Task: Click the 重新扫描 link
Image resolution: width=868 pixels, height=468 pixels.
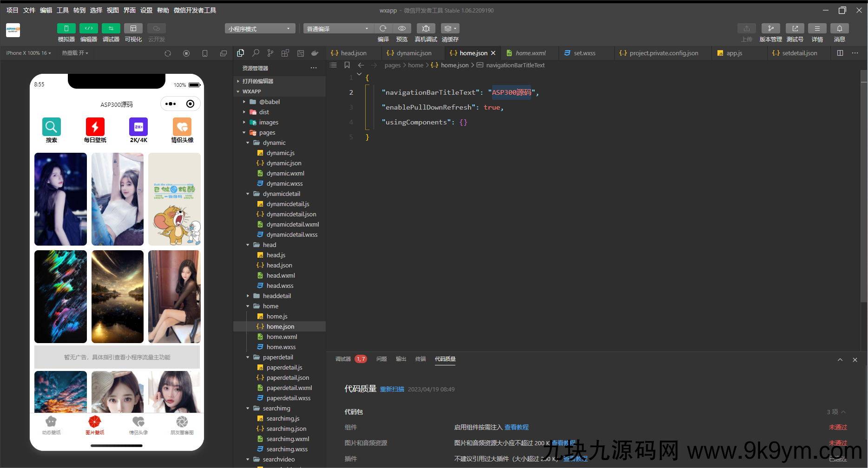Action: click(392, 390)
